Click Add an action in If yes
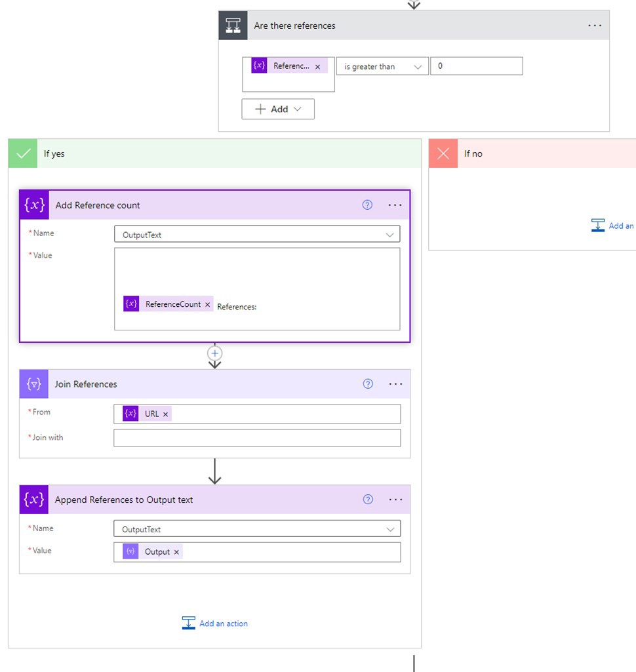Viewport: 636px width, 672px height. [x=215, y=623]
